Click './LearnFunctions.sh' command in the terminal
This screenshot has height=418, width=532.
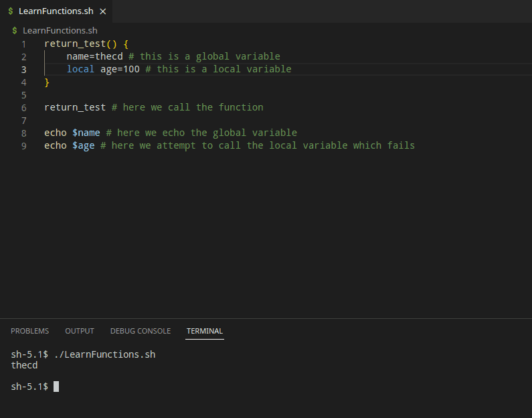(104, 354)
